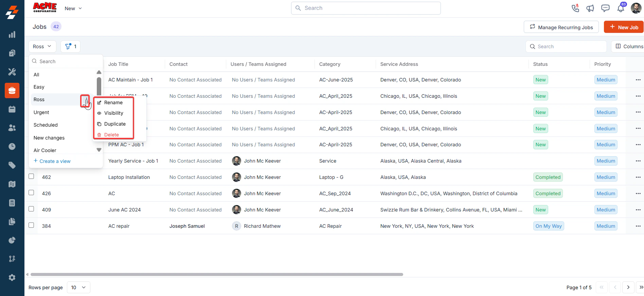
Task: Open Manage Recurring Jobs
Action: (561, 27)
